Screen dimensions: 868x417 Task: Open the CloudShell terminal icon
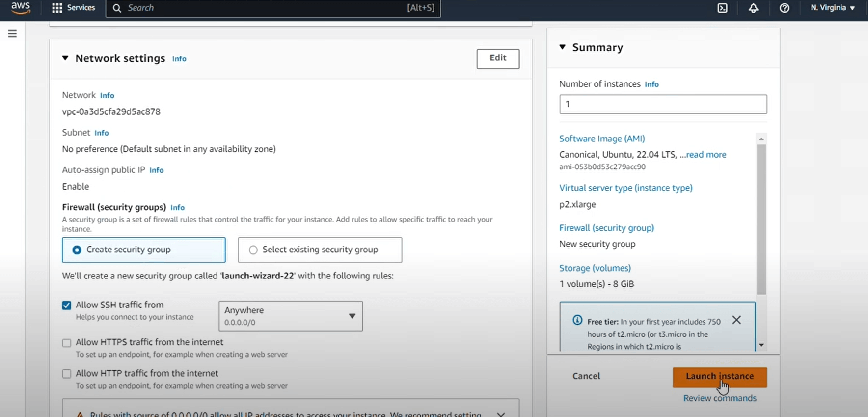click(x=722, y=8)
